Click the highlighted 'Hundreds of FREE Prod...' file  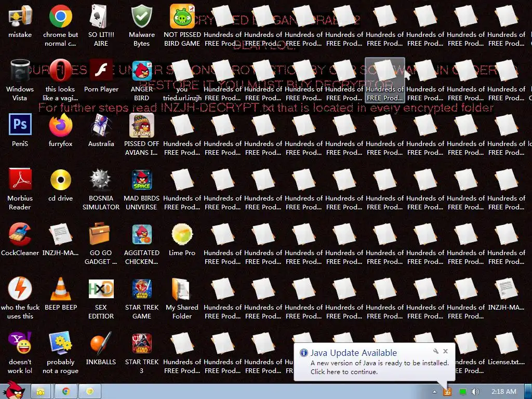coord(385,80)
